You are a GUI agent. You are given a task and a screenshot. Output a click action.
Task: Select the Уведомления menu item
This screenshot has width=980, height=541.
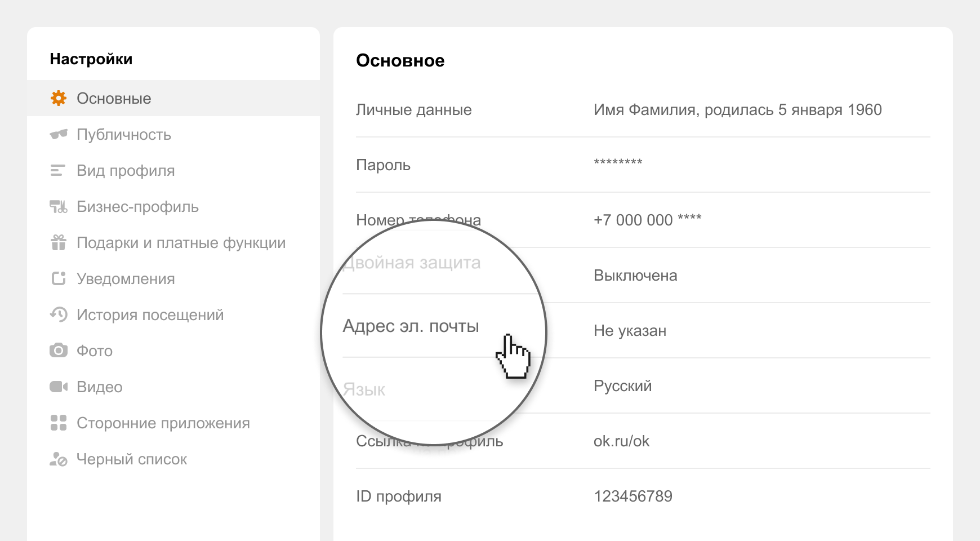tap(173, 278)
